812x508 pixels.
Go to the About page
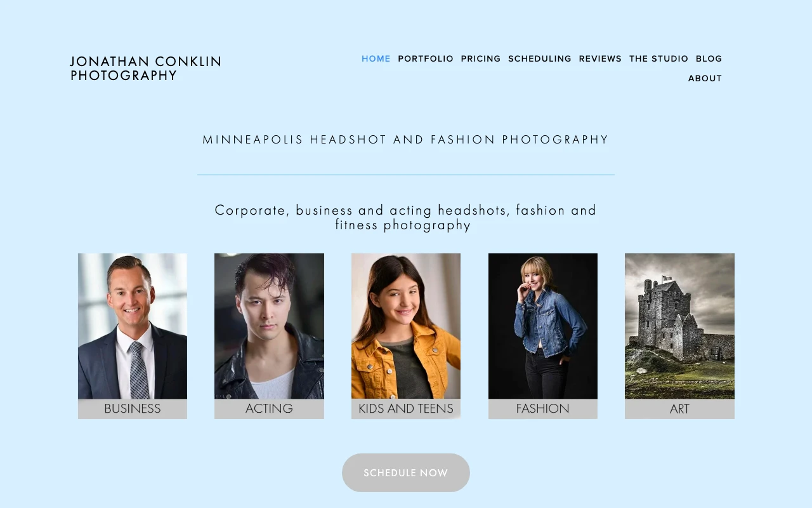coord(705,78)
